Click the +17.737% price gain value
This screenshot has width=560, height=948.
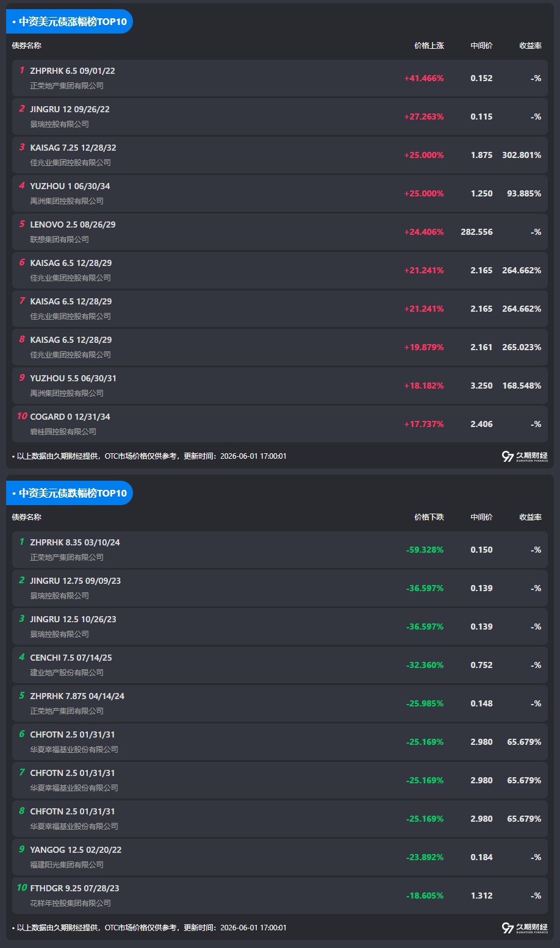(x=424, y=425)
